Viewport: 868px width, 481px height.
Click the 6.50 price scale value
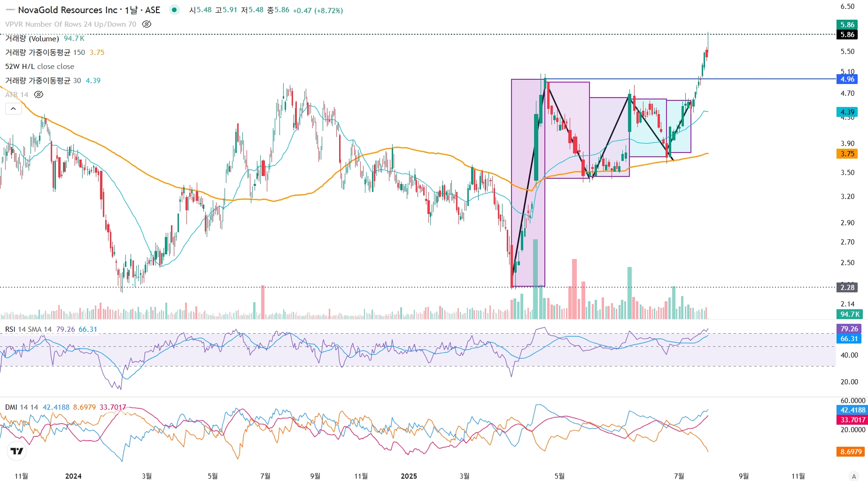[847, 6]
